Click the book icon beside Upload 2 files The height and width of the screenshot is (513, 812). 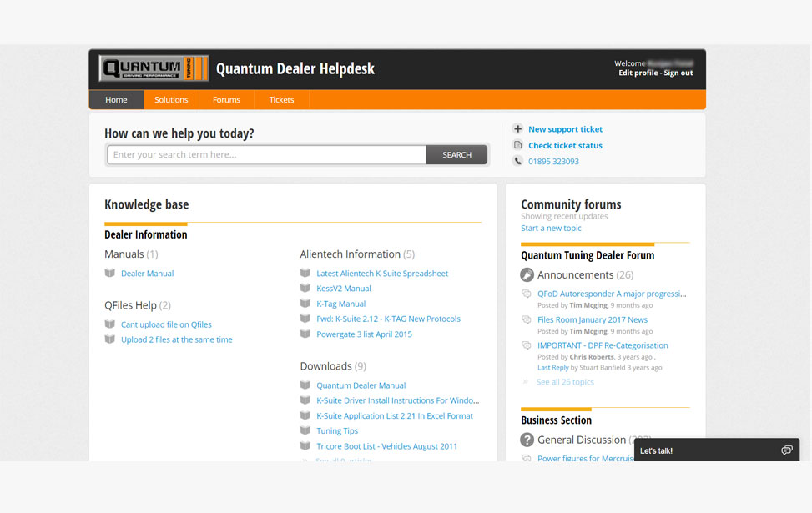coord(110,339)
